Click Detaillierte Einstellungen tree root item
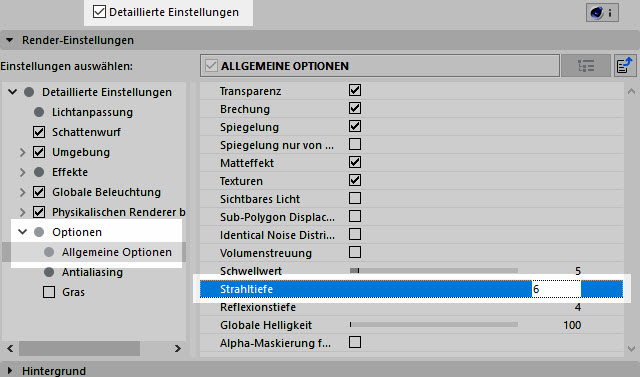 (107, 92)
